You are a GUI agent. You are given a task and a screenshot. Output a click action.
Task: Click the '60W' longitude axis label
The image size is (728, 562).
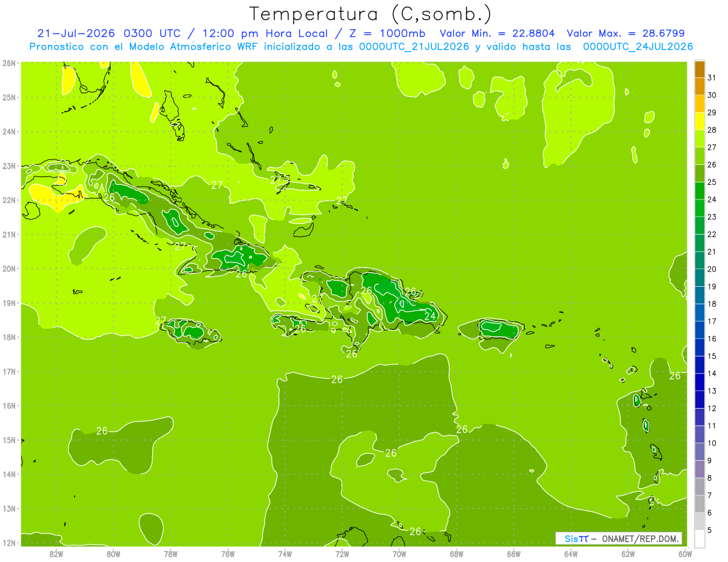(x=685, y=554)
